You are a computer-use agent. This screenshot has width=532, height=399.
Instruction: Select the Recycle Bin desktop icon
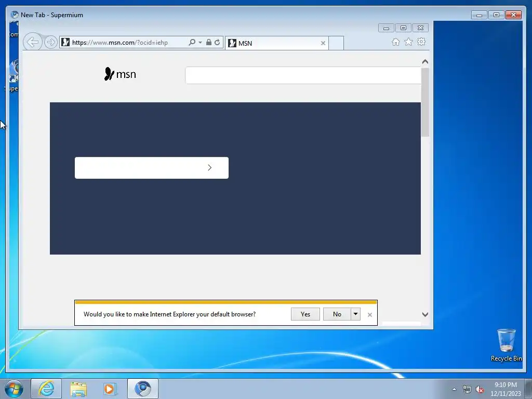506,345
